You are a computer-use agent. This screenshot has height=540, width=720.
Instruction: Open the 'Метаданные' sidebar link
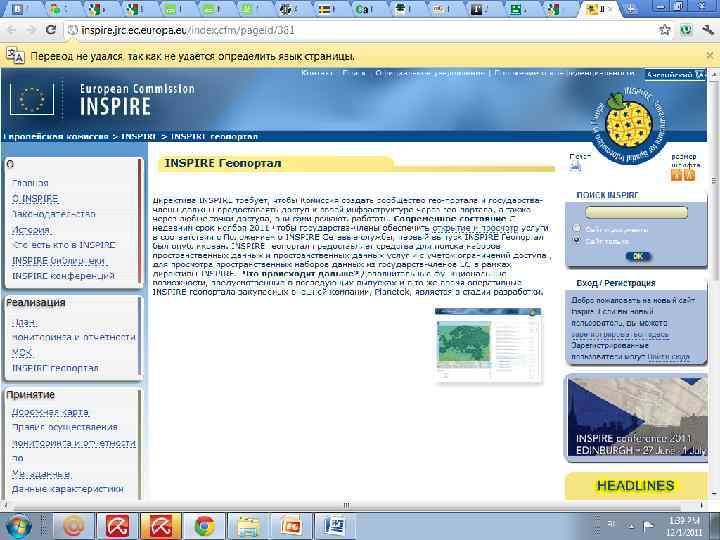(41, 474)
